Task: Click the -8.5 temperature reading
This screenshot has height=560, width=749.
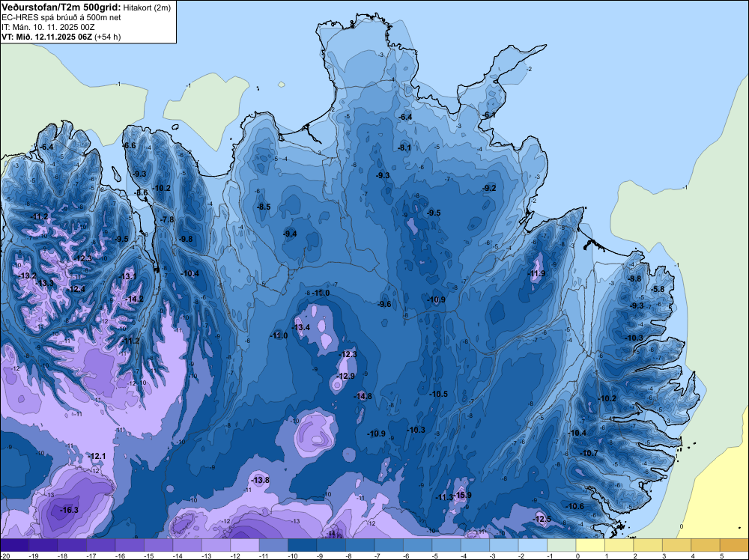Action: [264, 207]
